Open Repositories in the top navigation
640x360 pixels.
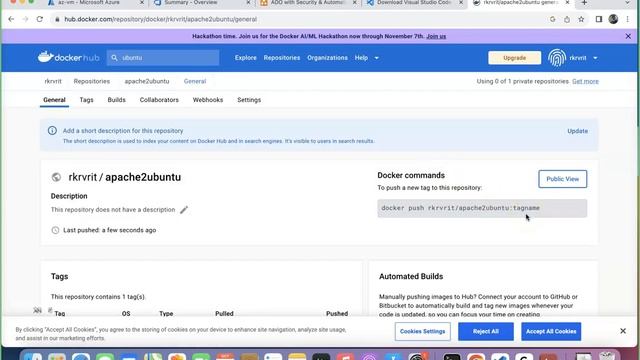[282, 58]
